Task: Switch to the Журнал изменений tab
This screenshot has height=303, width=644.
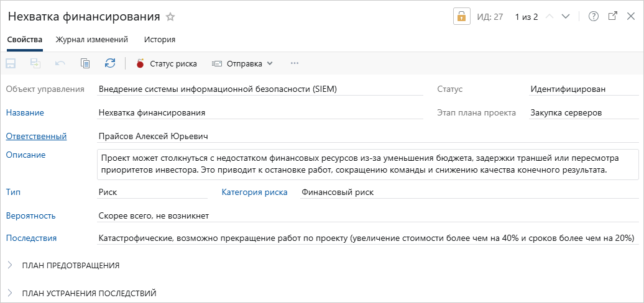Action: [x=92, y=40]
